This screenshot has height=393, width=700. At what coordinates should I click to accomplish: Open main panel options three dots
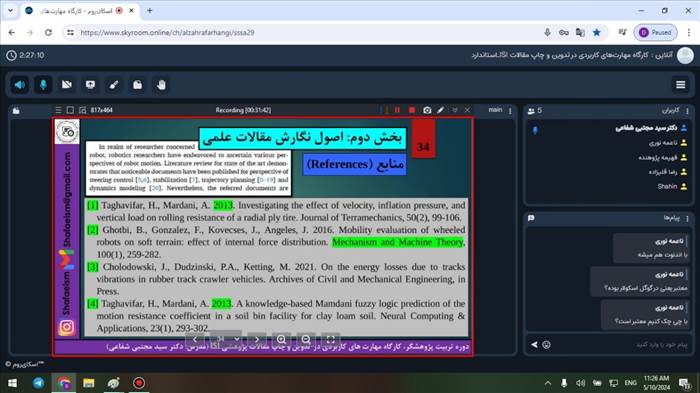pyautogui.click(x=510, y=111)
